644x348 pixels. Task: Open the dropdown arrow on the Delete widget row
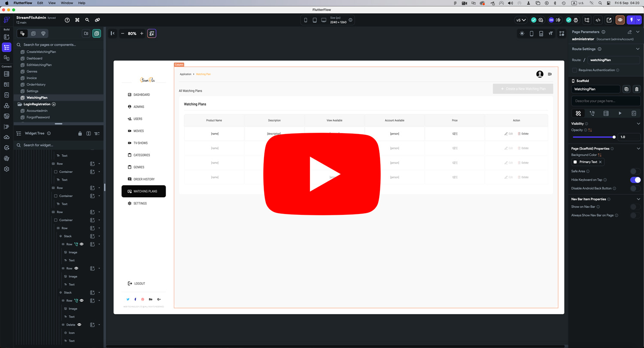(99, 325)
